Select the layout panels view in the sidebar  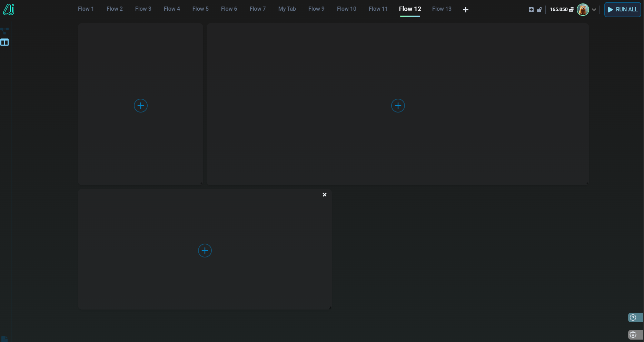4,42
